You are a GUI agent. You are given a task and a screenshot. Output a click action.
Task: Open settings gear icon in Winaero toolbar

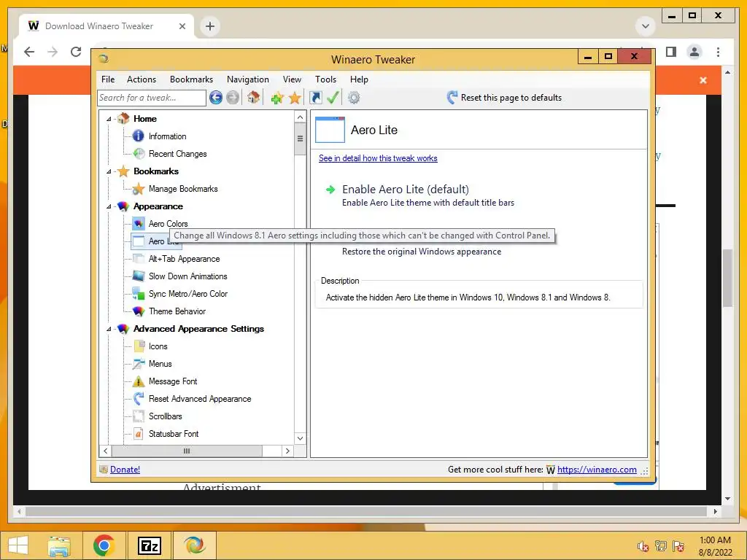point(354,98)
